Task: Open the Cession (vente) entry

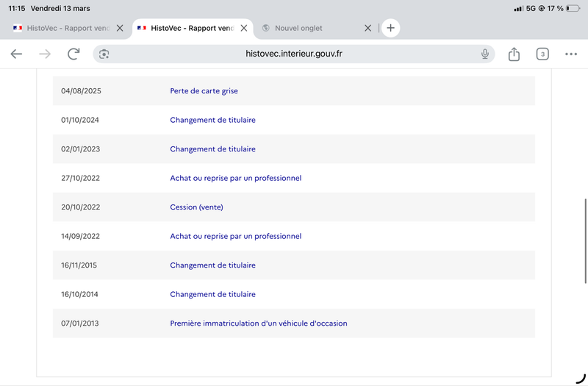Action: click(196, 207)
